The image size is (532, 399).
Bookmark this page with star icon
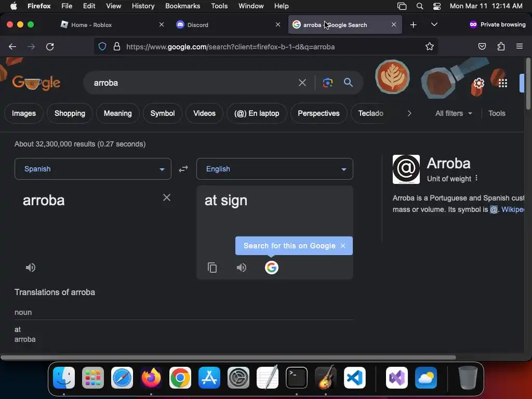tap(430, 46)
